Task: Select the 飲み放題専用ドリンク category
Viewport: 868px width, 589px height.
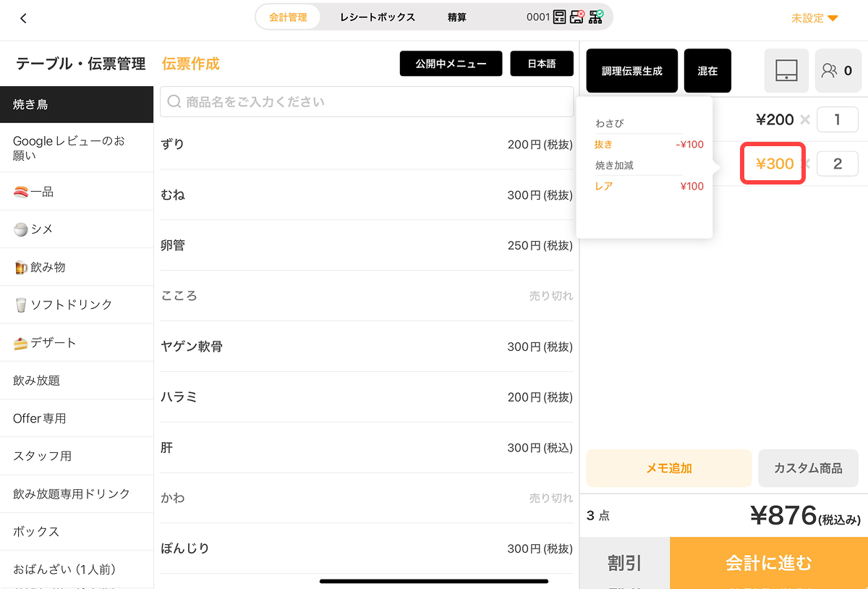Action: pos(77,493)
